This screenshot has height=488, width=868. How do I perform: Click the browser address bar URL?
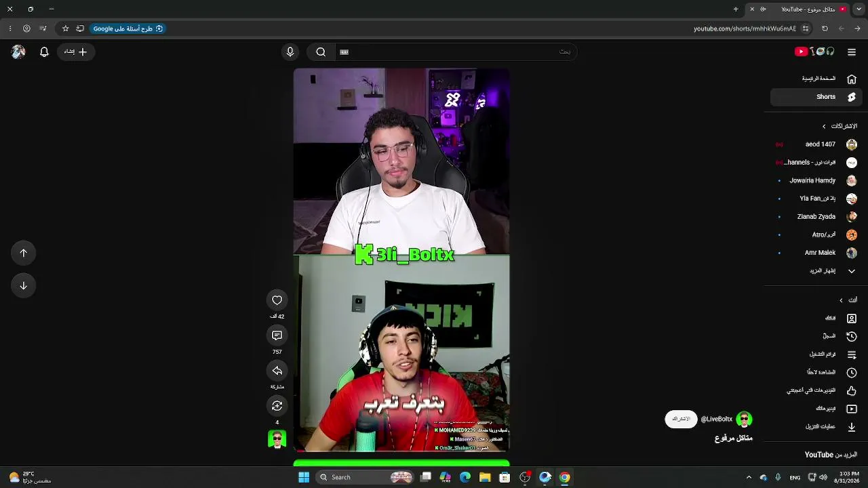745,28
